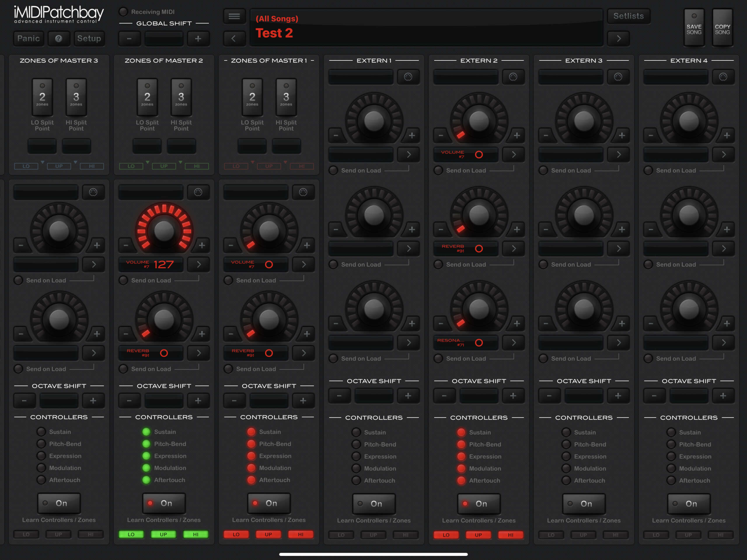The height and width of the screenshot is (560, 747).
Task: Increase Extern 4 Octave Shift with plus
Action: [723, 395]
